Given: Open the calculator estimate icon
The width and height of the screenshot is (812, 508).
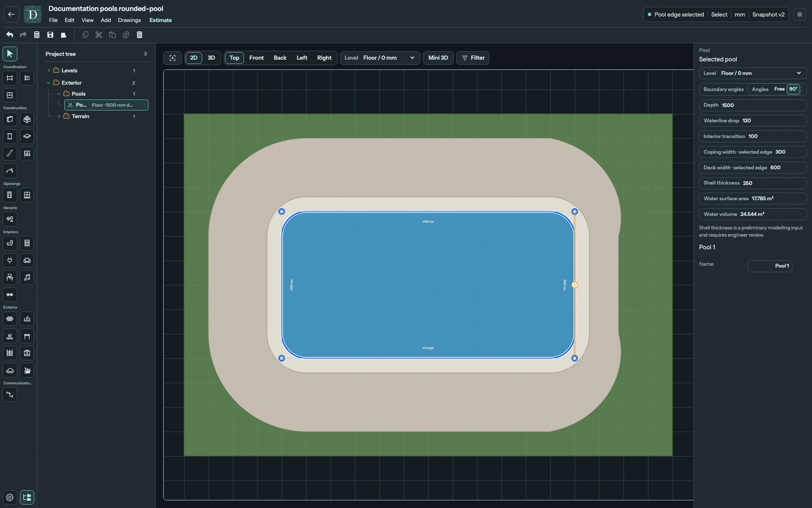Looking at the screenshot, I should pos(37,35).
